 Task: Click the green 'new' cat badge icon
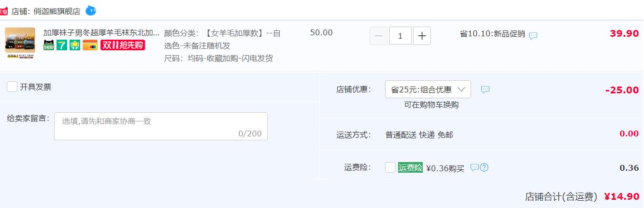(49, 45)
